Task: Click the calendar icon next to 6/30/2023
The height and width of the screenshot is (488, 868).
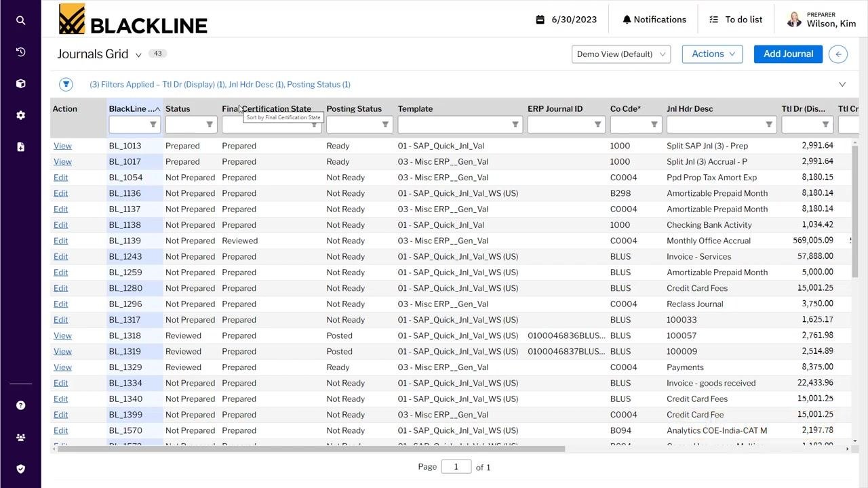Action: (x=540, y=20)
